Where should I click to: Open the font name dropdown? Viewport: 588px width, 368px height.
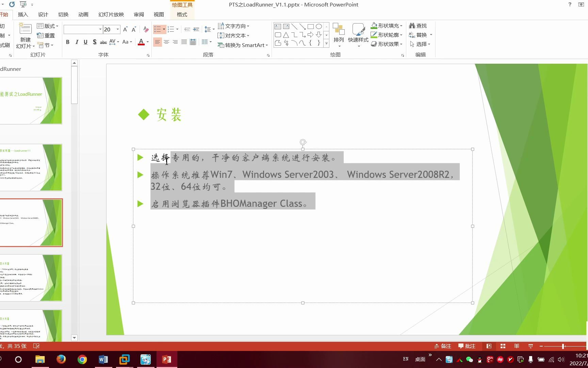coord(100,30)
